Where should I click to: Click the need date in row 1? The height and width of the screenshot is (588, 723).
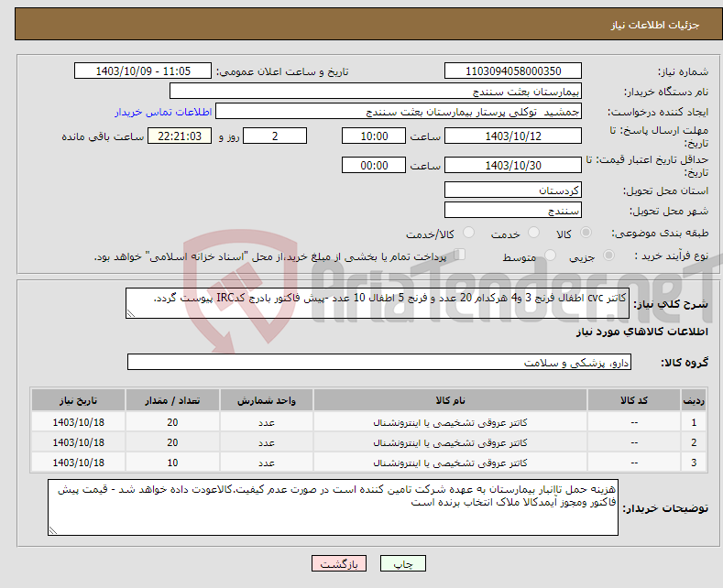click(x=79, y=422)
